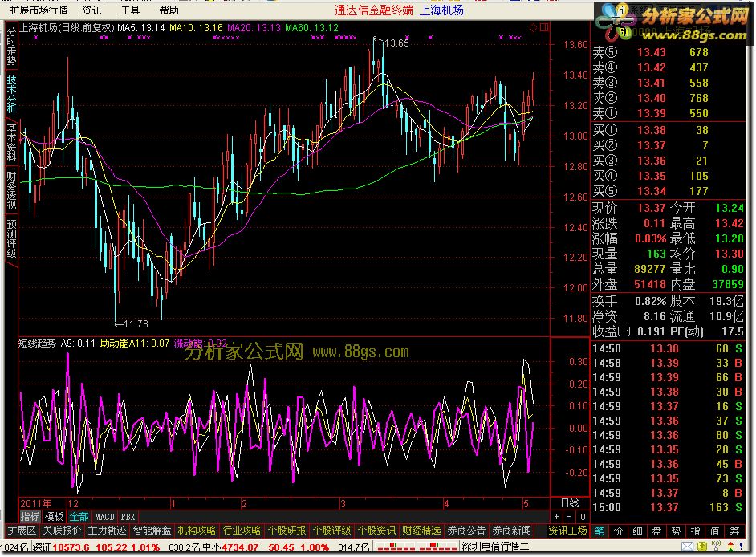Open 财经精选 info tab
756x557 pixels.
[x=421, y=531]
